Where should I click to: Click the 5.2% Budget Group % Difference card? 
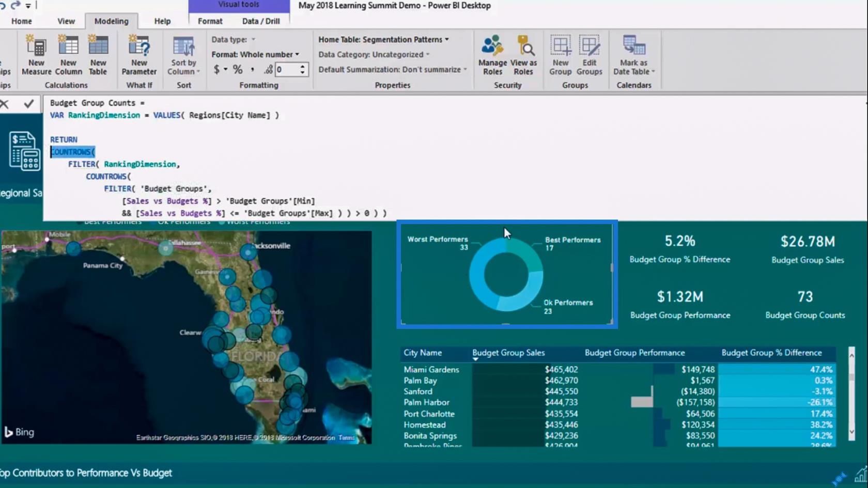(x=680, y=249)
